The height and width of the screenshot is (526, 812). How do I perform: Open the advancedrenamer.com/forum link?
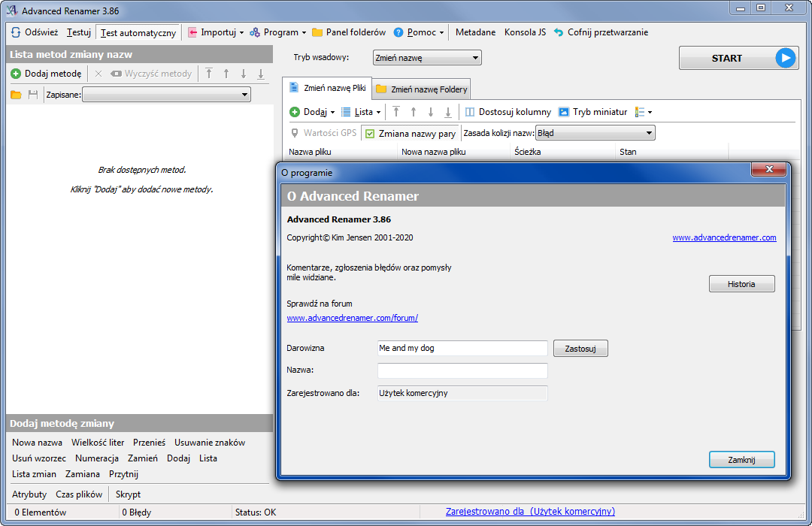point(352,318)
